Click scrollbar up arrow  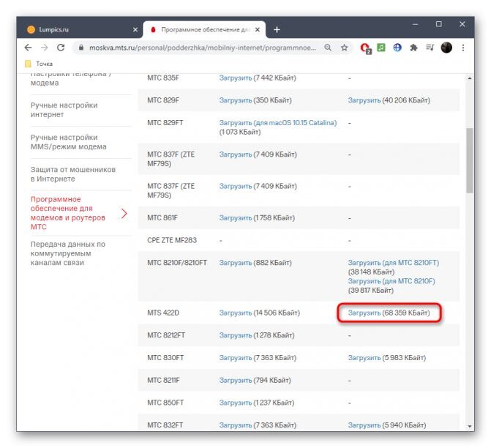469,78
